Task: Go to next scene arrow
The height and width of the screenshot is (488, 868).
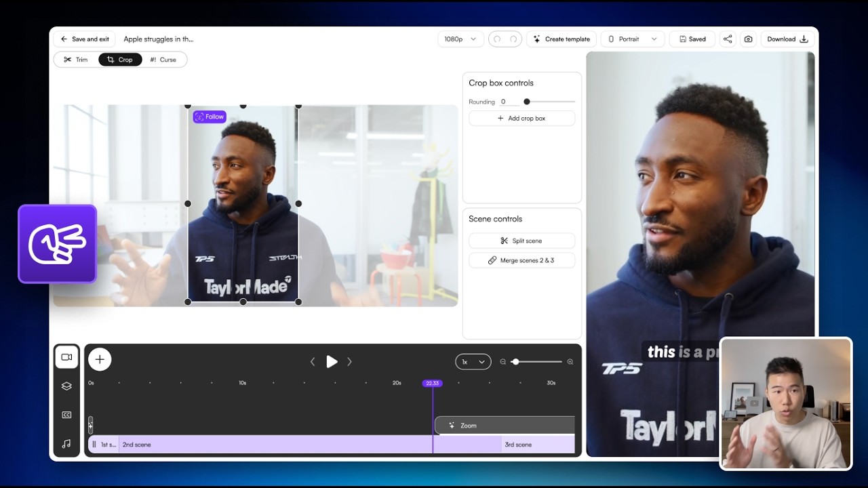Action: (349, 362)
